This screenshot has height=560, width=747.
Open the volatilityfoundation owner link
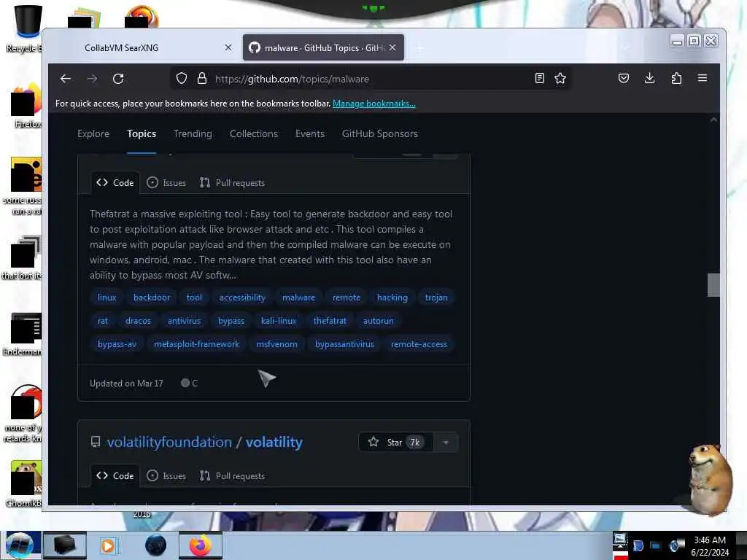169,443
